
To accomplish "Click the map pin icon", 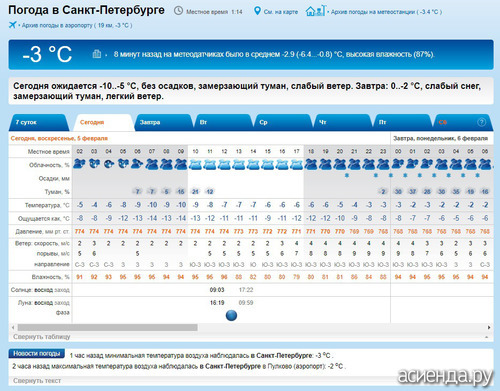I will [x=257, y=11].
